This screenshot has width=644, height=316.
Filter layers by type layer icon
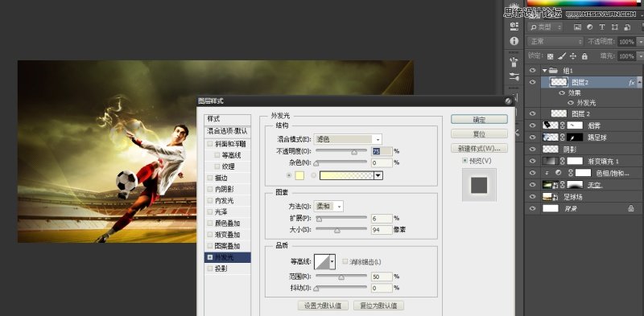coord(602,27)
